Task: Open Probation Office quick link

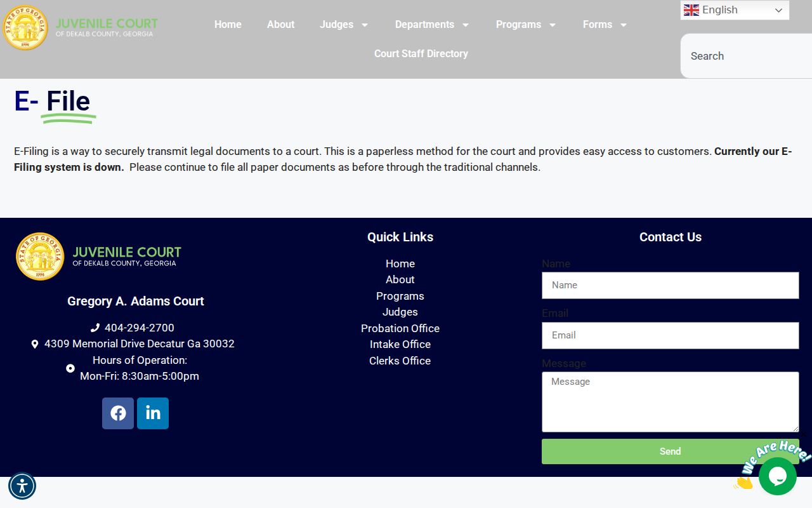Action: [x=400, y=328]
